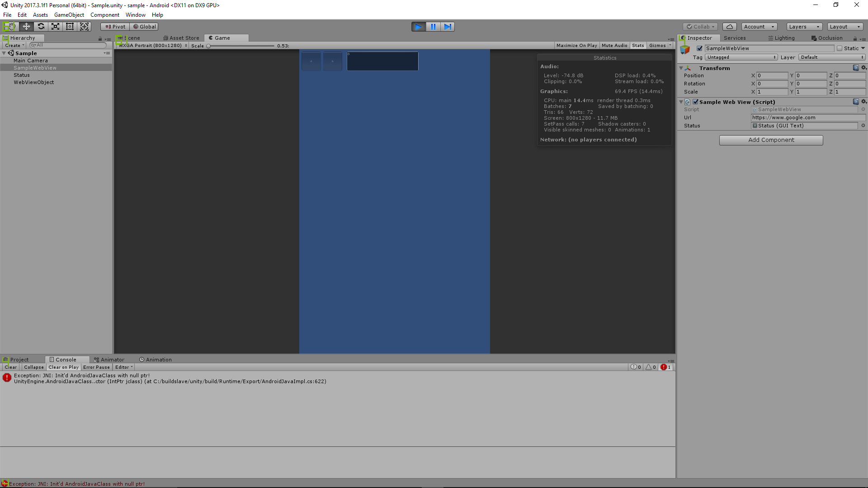Toggle Pivot/Center handle position
The image size is (868, 488).
115,27
